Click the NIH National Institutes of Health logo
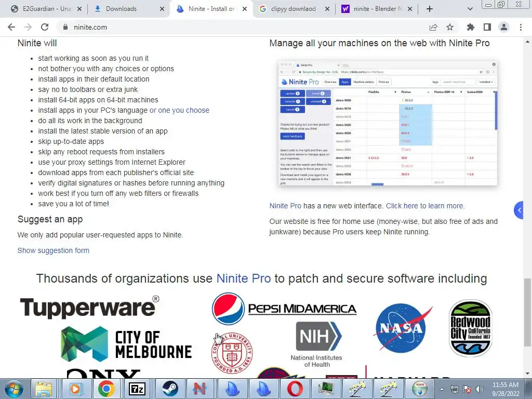The image size is (532, 399). [x=317, y=345]
